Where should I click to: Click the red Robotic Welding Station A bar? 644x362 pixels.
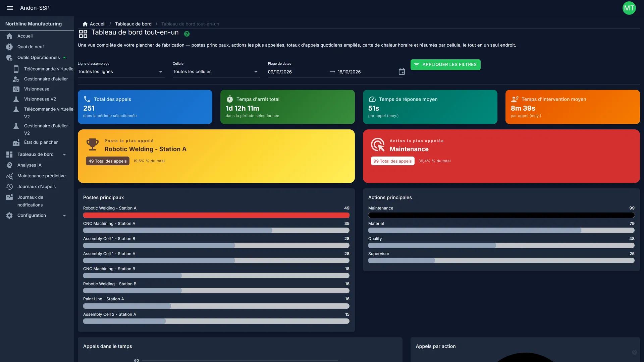216,215
